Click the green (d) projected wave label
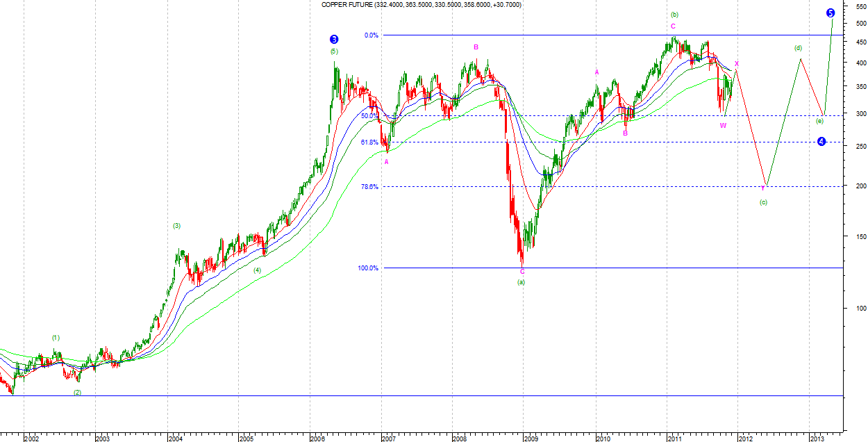The image size is (868, 442). point(799,48)
